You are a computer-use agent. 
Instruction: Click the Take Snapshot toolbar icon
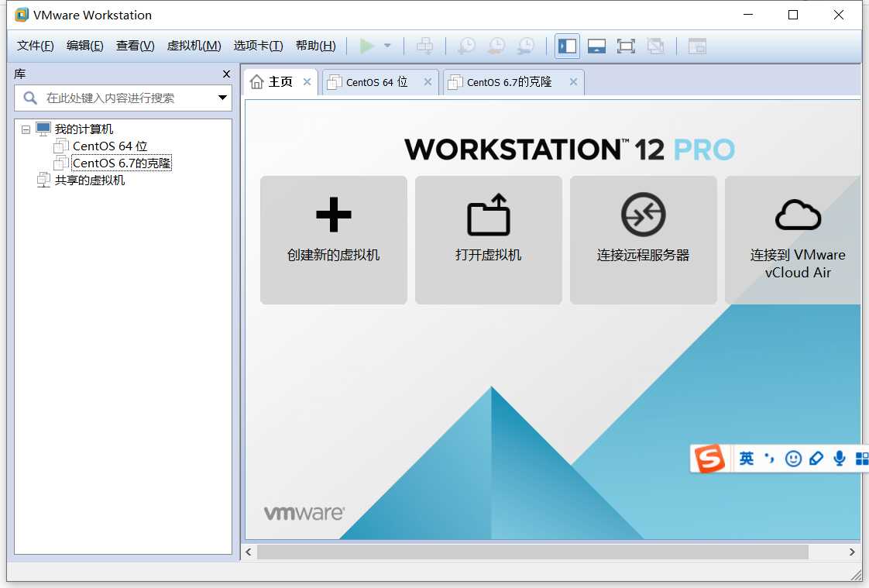coord(466,46)
